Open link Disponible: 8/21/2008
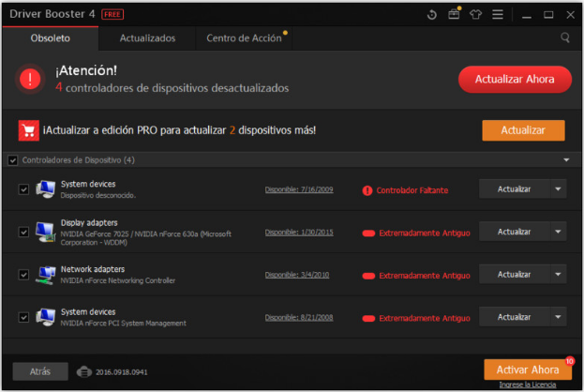 [x=299, y=318]
